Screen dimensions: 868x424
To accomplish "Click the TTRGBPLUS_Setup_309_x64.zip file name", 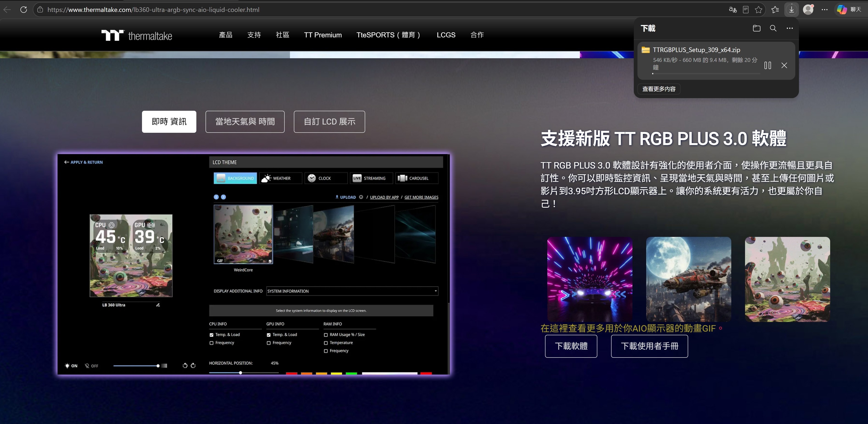I will [x=696, y=50].
